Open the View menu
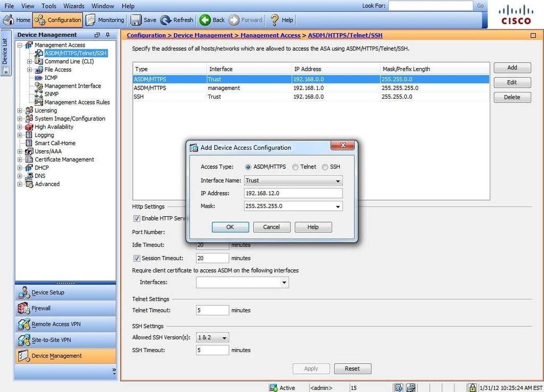Viewport: 544px width, 392px height. click(28, 6)
